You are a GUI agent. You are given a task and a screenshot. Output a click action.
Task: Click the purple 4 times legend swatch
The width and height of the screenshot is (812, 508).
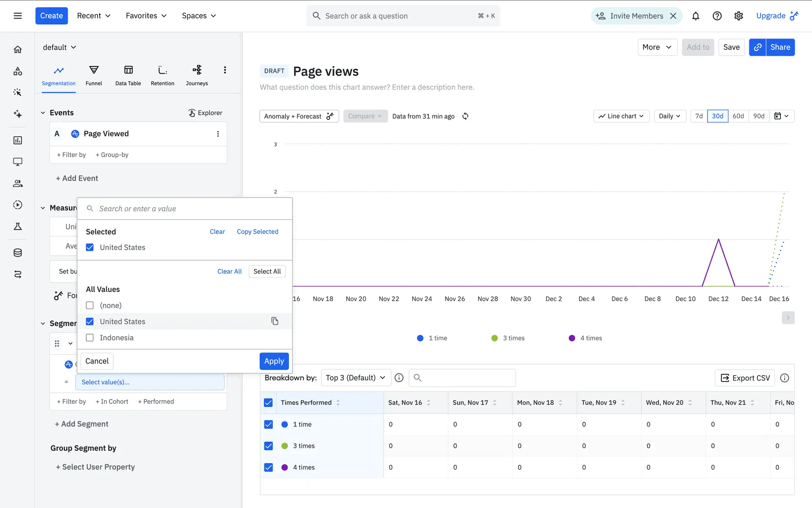(x=572, y=338)
